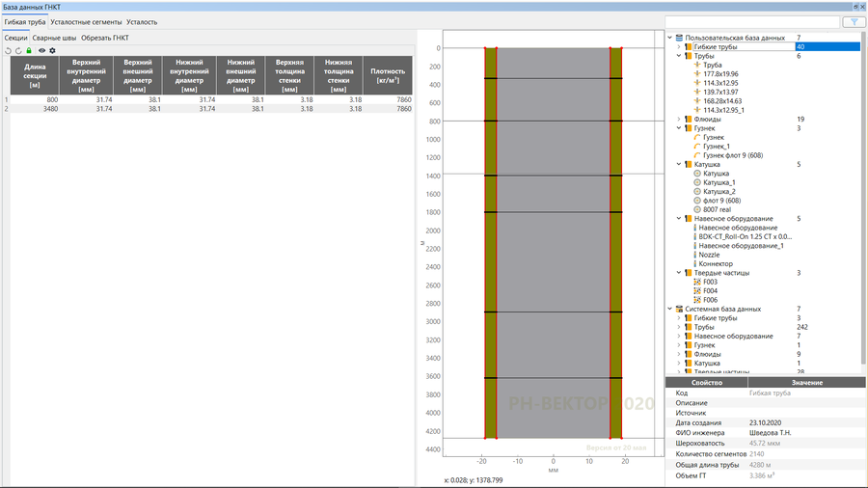Click the undo arrow icon in sections toolbar
The width and height of the screenshot is (868, 488).
pyautogui.click(x=8, y=50)
